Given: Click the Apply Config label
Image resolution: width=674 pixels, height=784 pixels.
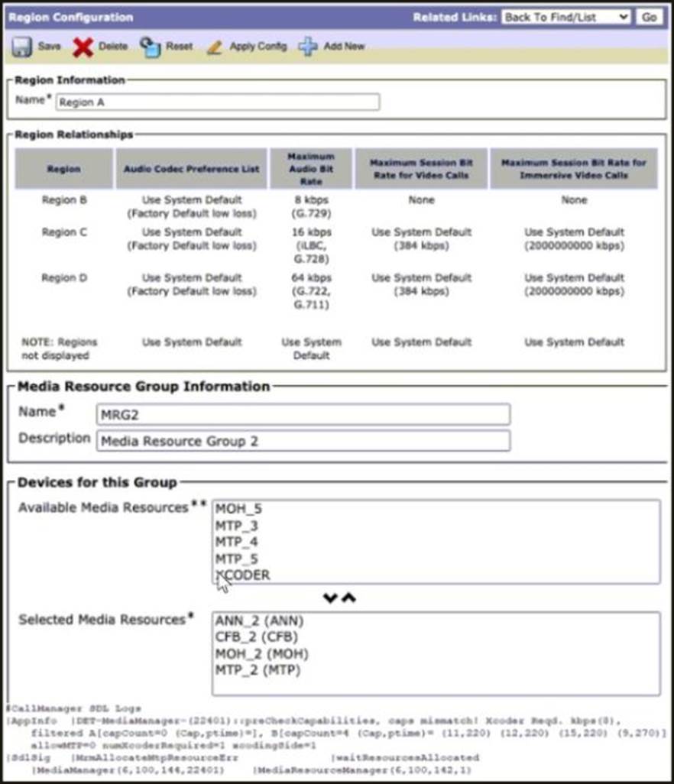Looking at the screenshot, I should 258,47.
